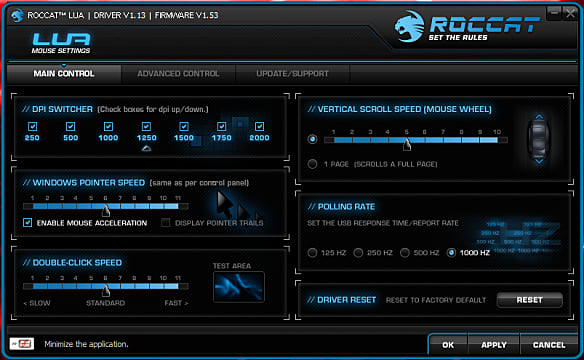
Task: Select 125 Hz polling rate
Action: 312,253
